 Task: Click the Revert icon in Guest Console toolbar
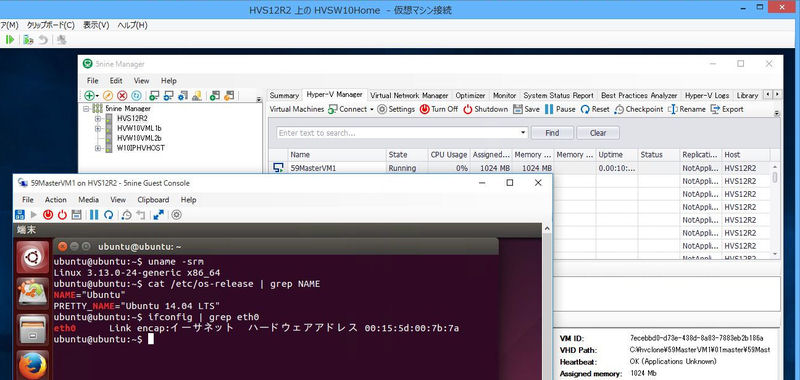[x=141, y=215]
